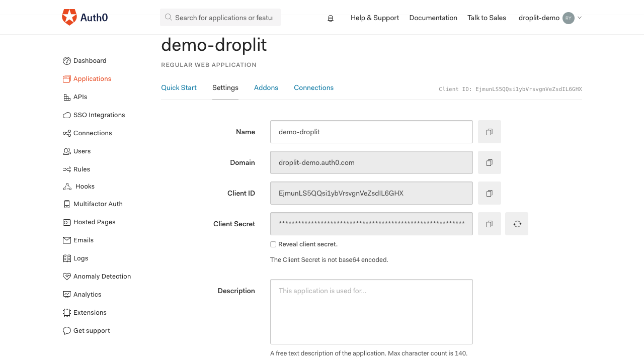The height and width of the screenshot is (362, 644).
Task: Open the notifications bell
Action: click(331, 18)
